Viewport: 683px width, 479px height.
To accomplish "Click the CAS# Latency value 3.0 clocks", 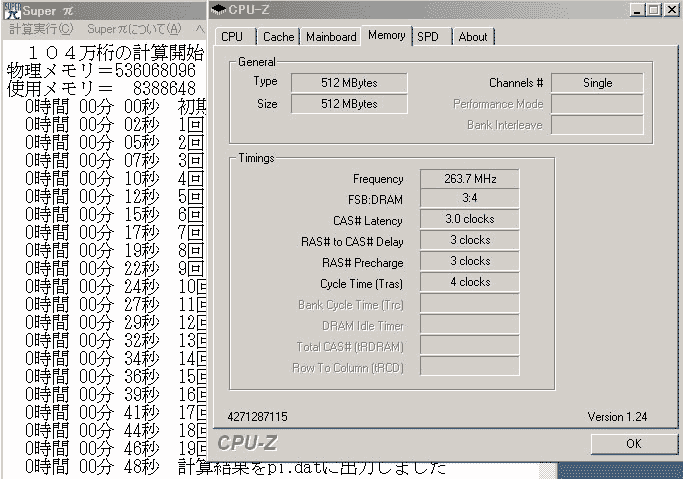I will pos(470,219).
